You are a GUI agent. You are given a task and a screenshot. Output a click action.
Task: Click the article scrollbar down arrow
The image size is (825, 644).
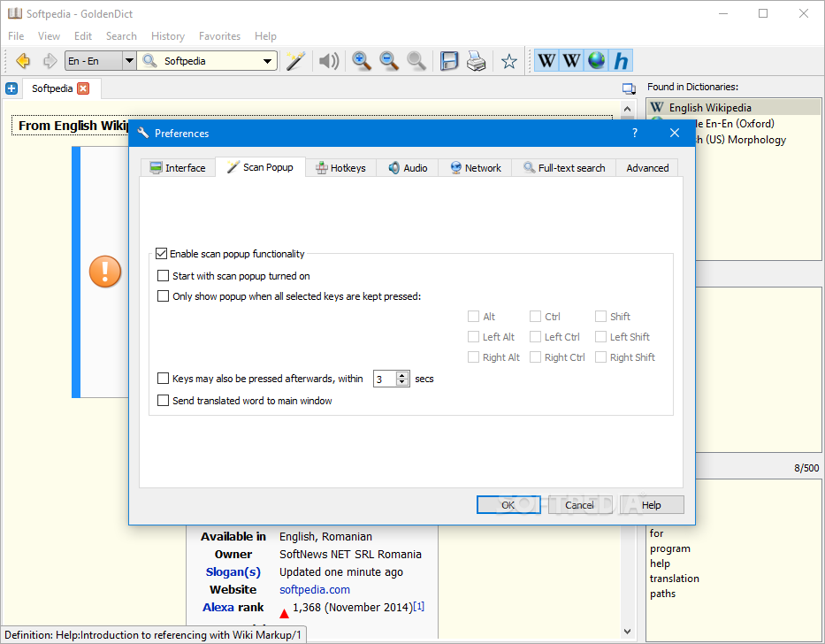627,631
